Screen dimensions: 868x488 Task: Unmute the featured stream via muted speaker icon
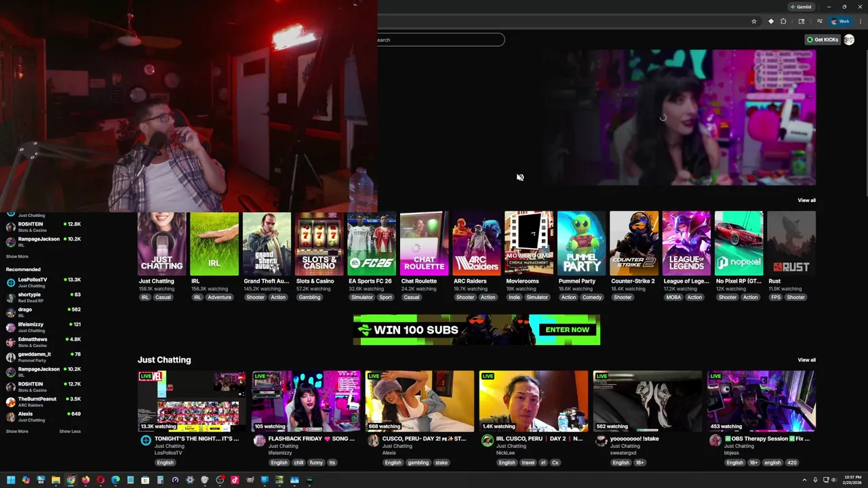520,178
